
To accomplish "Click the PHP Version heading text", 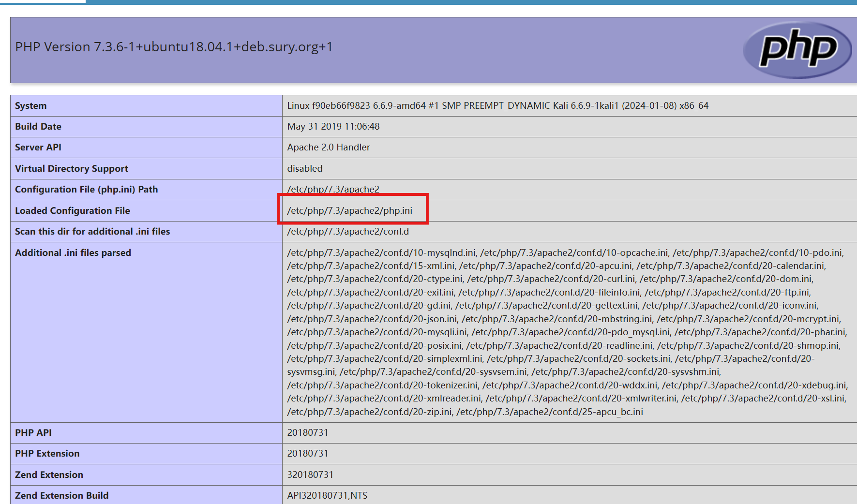I will pyautogui.click(x=174, y=47).
